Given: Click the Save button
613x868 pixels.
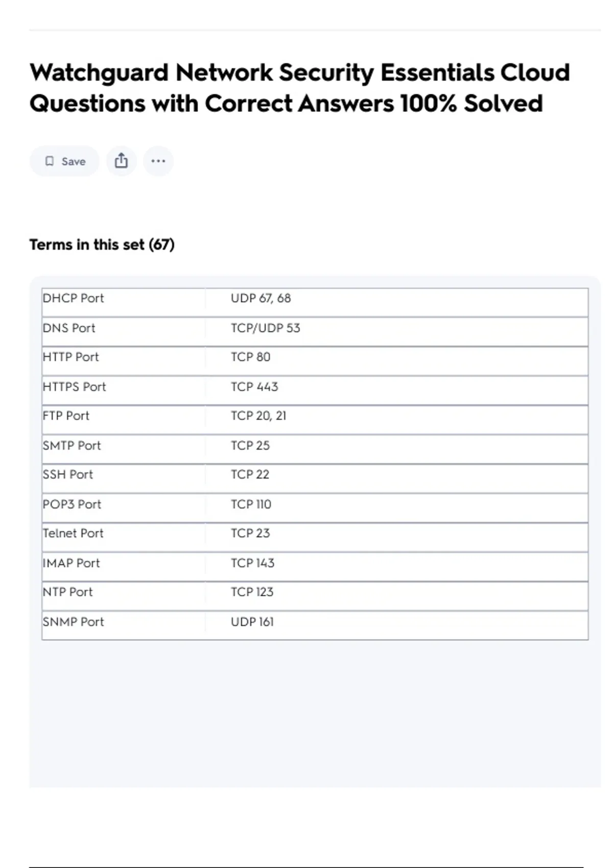Looking at the screenshot, I should [x=64, y=161].
